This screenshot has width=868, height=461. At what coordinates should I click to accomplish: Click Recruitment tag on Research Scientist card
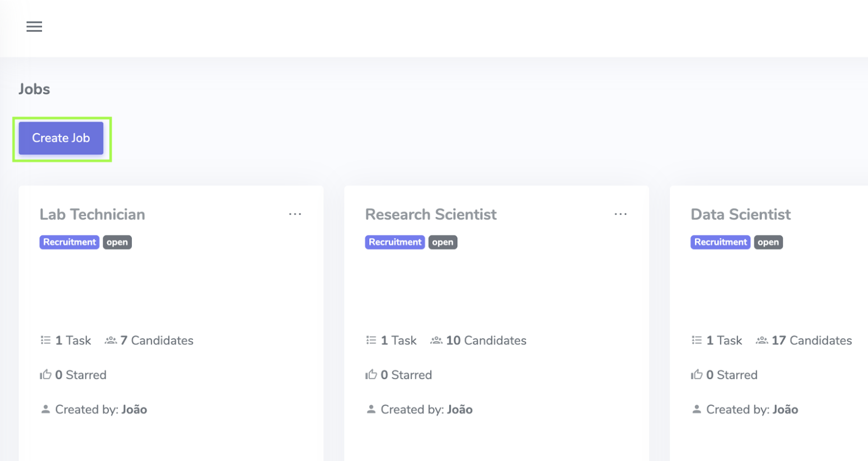coord(395,242)
